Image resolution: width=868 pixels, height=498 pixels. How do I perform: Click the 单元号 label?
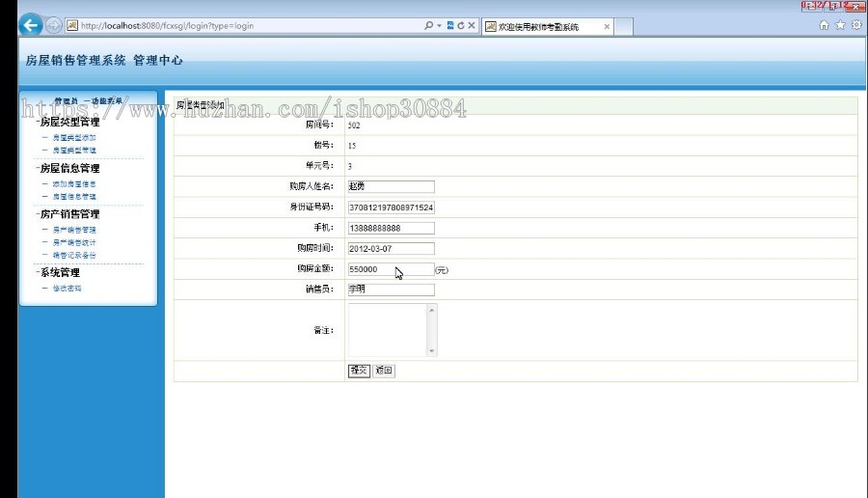(x=319, y=166)
